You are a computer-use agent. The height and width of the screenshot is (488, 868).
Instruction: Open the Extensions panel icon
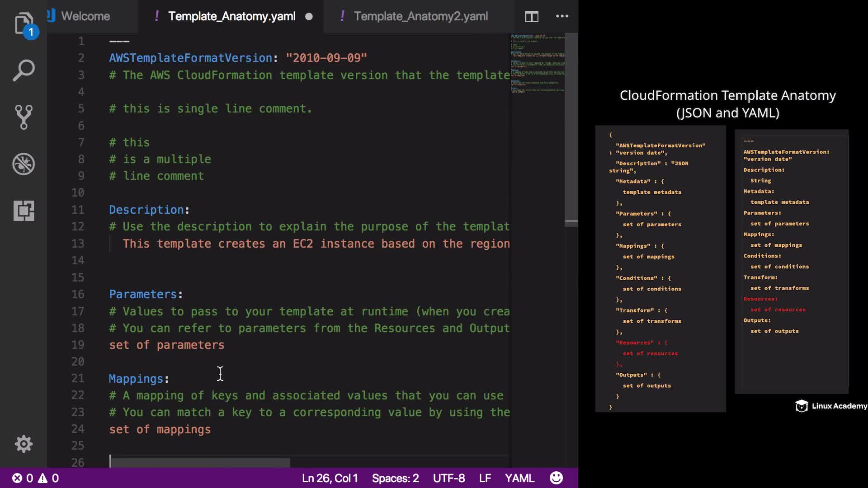[x=24, y=211]
